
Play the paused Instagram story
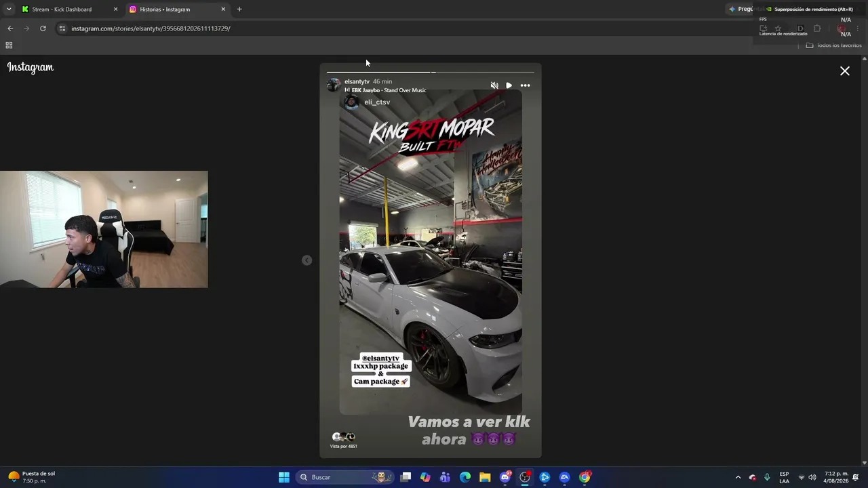509,85
